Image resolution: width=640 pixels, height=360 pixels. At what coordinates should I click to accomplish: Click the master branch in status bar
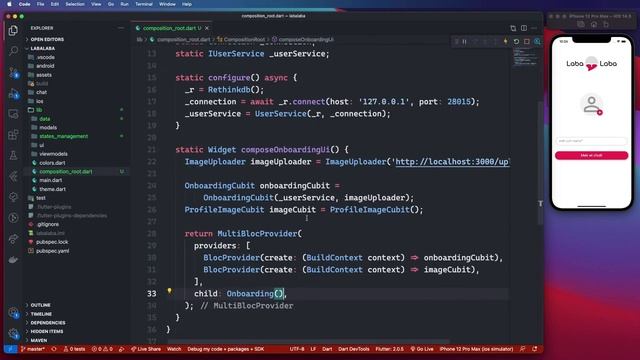[33, 349]
